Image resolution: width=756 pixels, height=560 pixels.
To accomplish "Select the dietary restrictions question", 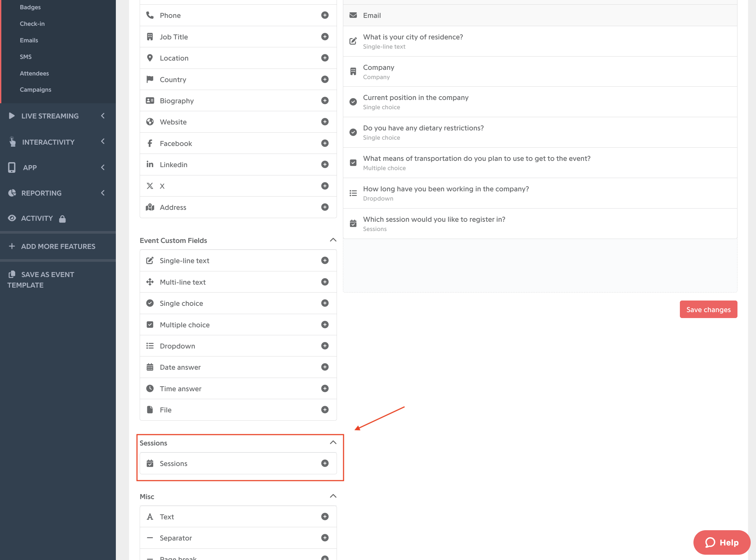I will 540,132.
